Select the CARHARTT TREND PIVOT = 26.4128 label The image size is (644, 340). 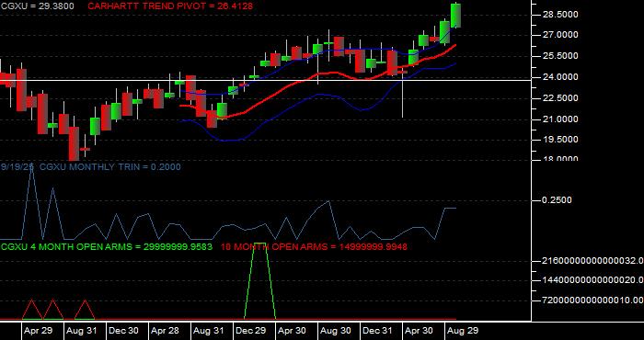(170, 6)
